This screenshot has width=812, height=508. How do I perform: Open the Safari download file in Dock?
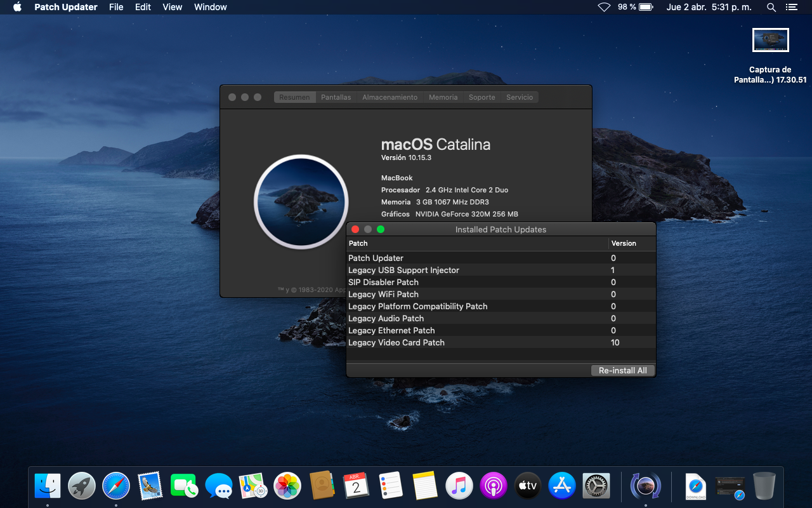[696, 487]
